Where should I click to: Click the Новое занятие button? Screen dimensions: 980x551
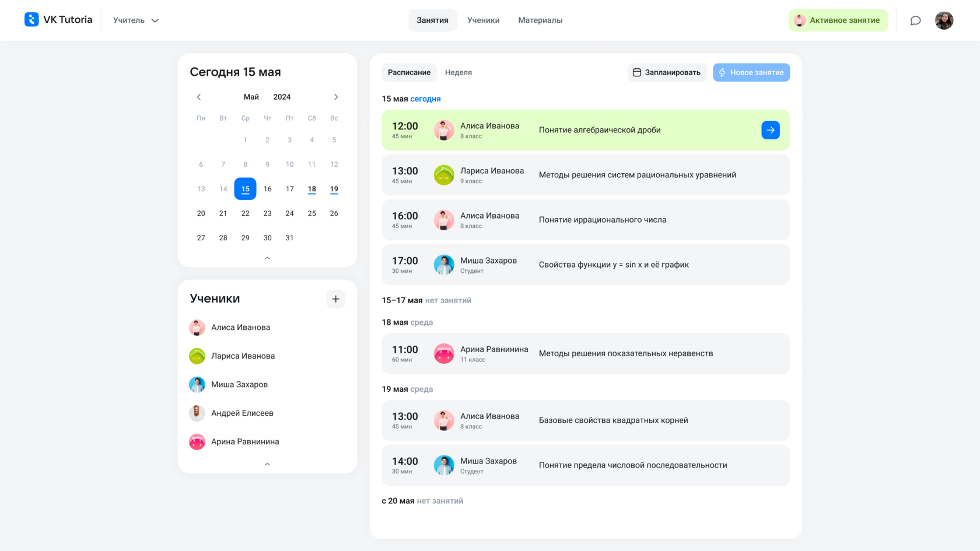point(751,72)
